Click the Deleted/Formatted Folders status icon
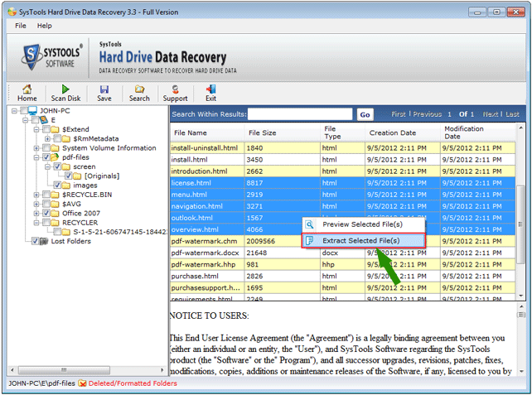 pyautogui.click(x=82, y=383)
